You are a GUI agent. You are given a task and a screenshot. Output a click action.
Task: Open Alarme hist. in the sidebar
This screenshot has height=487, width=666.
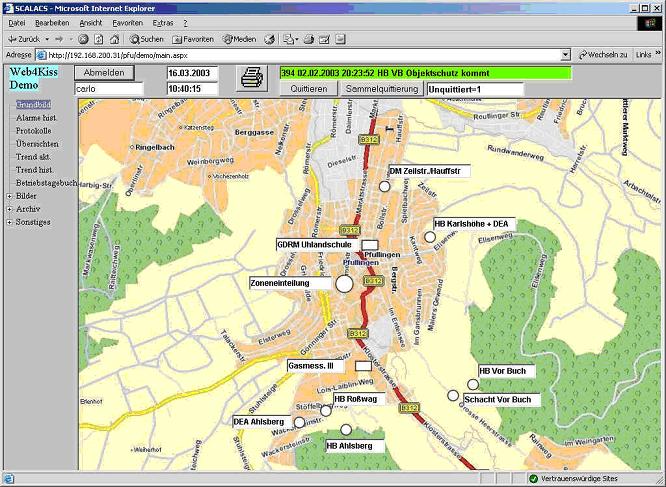pyautogui.click(x=36, y=118)
